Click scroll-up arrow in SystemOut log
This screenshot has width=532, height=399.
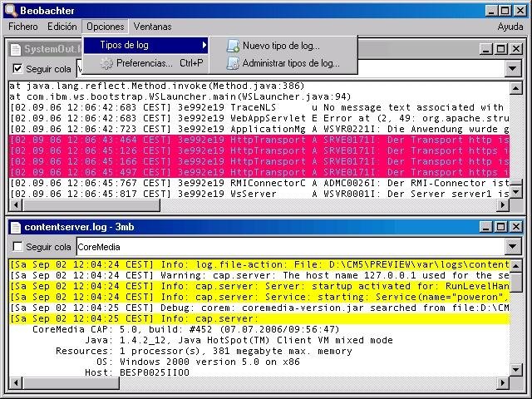click(x=515, y=89)
